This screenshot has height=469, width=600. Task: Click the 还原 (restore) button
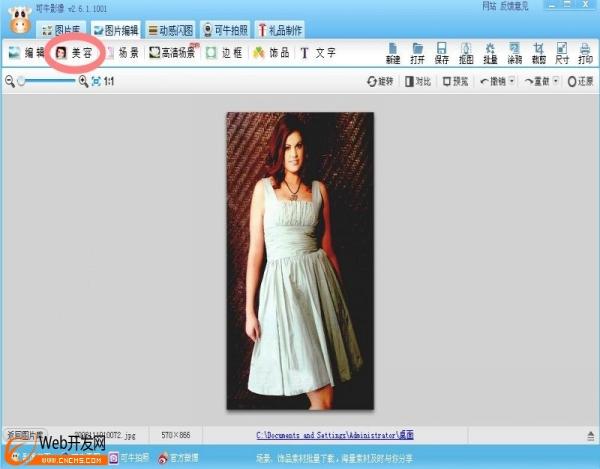pyautogui.click(x=580, y=81)
